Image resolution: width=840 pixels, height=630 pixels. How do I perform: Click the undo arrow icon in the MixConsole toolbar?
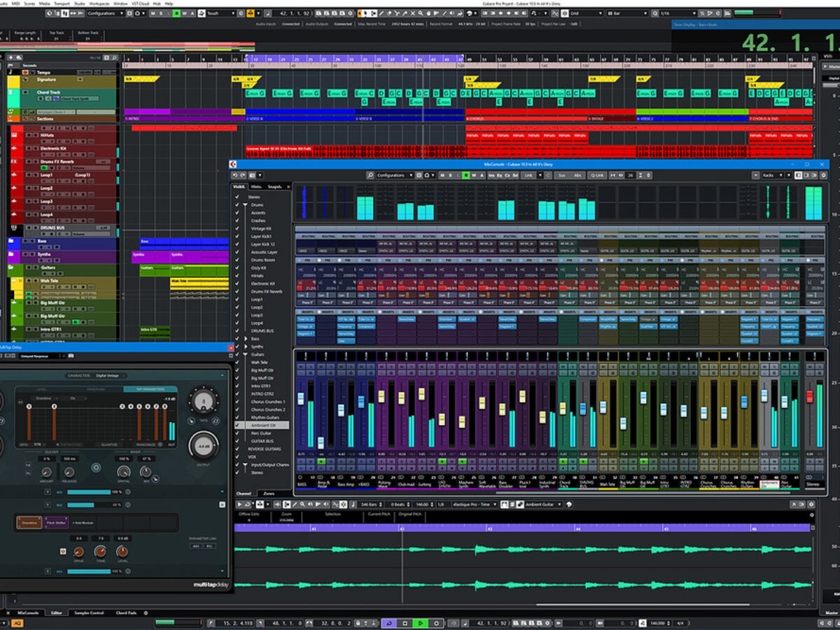235,175
